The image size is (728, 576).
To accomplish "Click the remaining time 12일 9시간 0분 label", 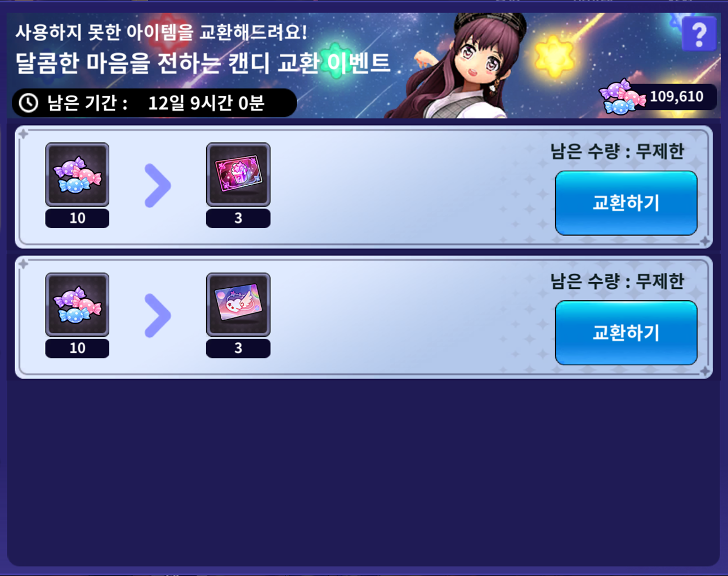I will [206, 103].
